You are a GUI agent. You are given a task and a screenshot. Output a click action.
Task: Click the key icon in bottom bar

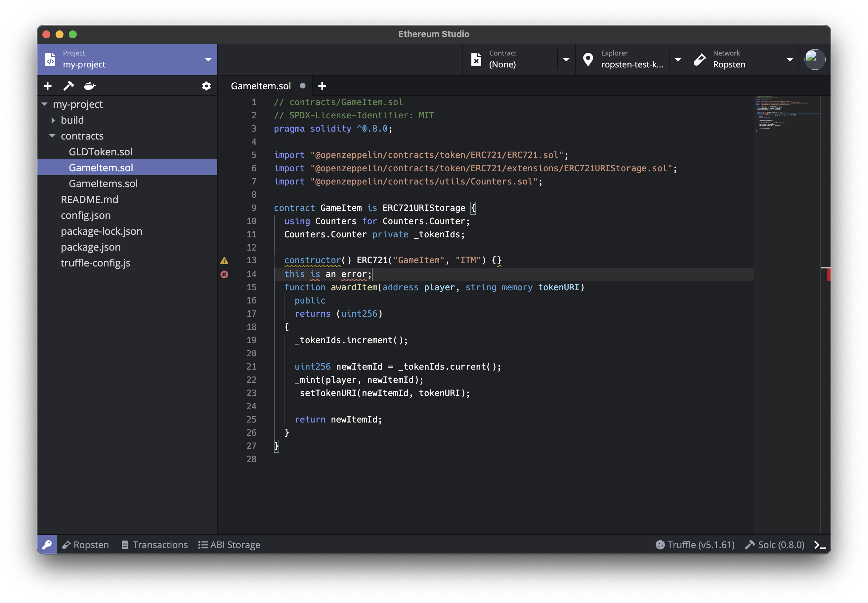coord(47,545)
